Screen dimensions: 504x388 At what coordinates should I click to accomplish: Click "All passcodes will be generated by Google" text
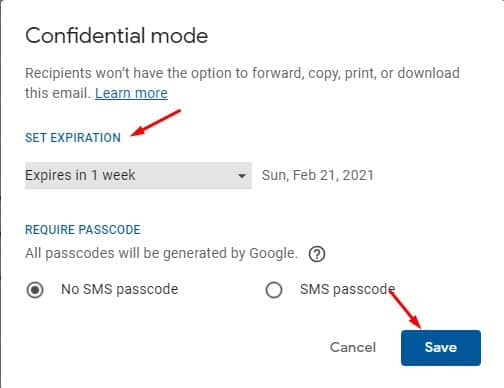coord(161,254)
